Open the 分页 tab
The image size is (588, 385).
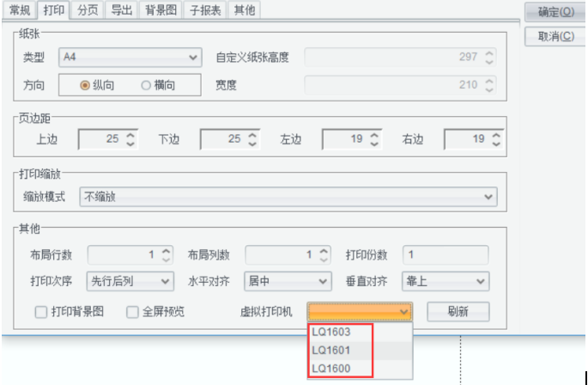[x=87, y=10]
